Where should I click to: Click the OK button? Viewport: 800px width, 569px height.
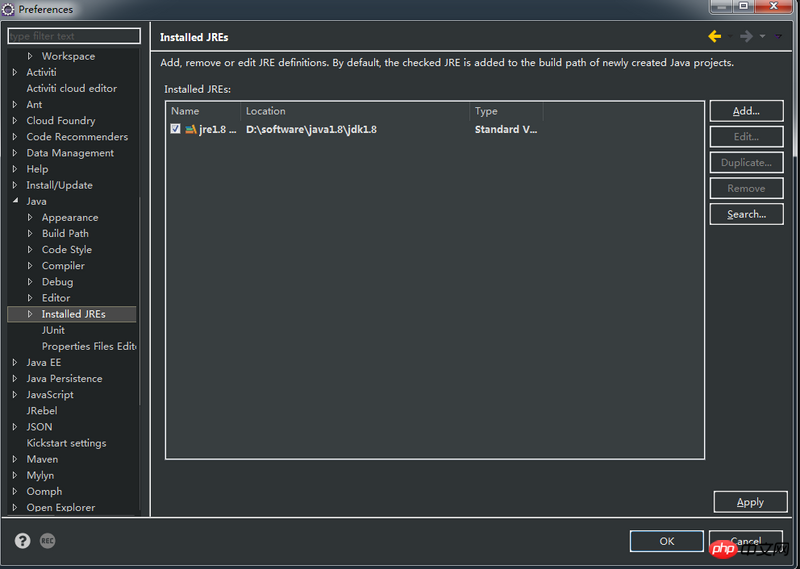666,541
